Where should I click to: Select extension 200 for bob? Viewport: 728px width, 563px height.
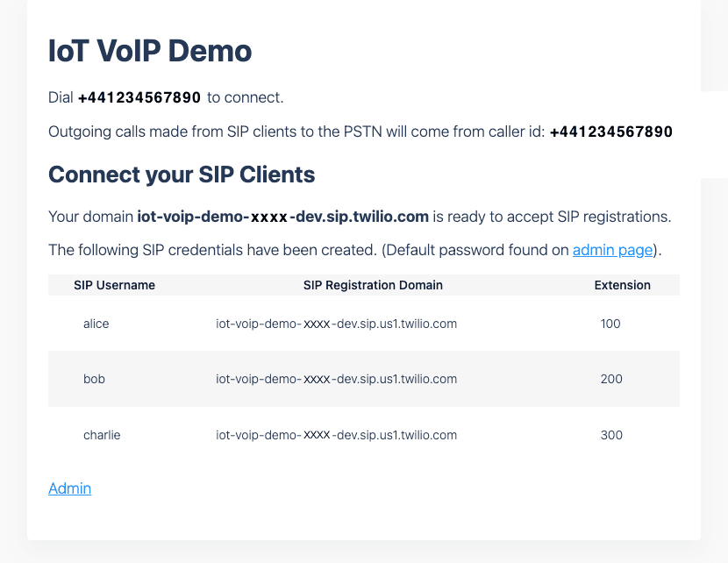(x=610, y=379)
